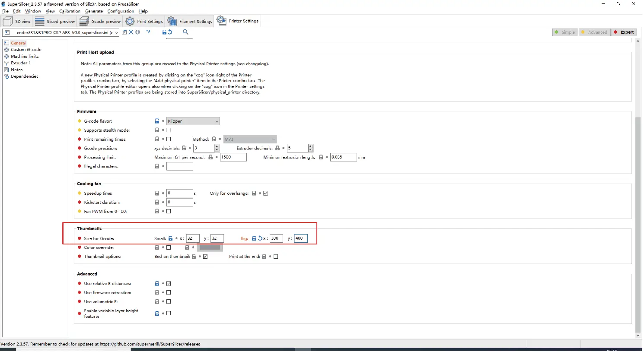Click the undo arrow in the preset toolbar

(x=170, y=32)
